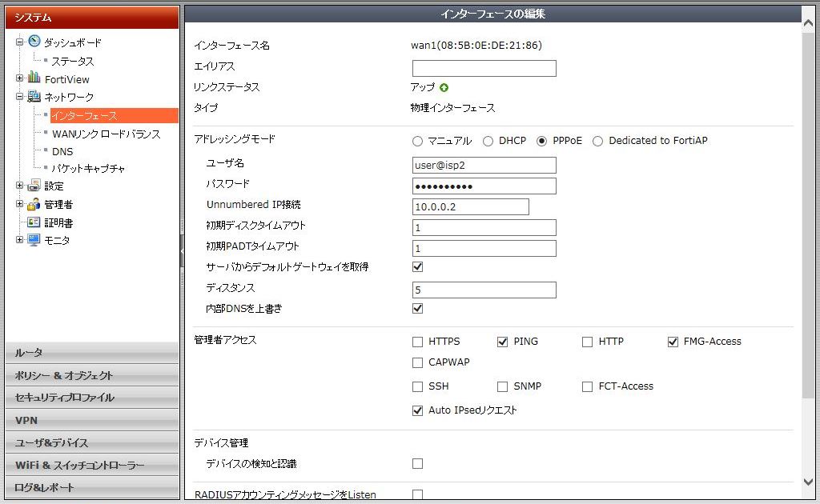Open the VPN menu section
The image size is (820, 504).
[x=91, y=420]
